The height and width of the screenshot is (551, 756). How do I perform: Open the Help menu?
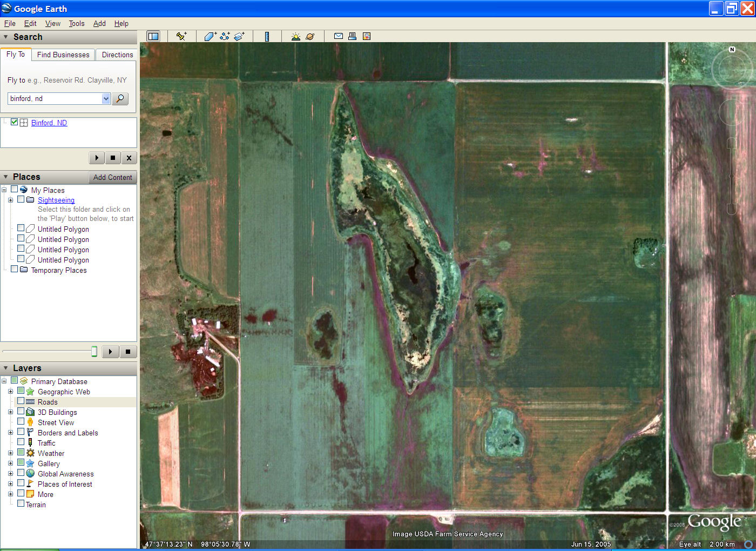point(122,23)
